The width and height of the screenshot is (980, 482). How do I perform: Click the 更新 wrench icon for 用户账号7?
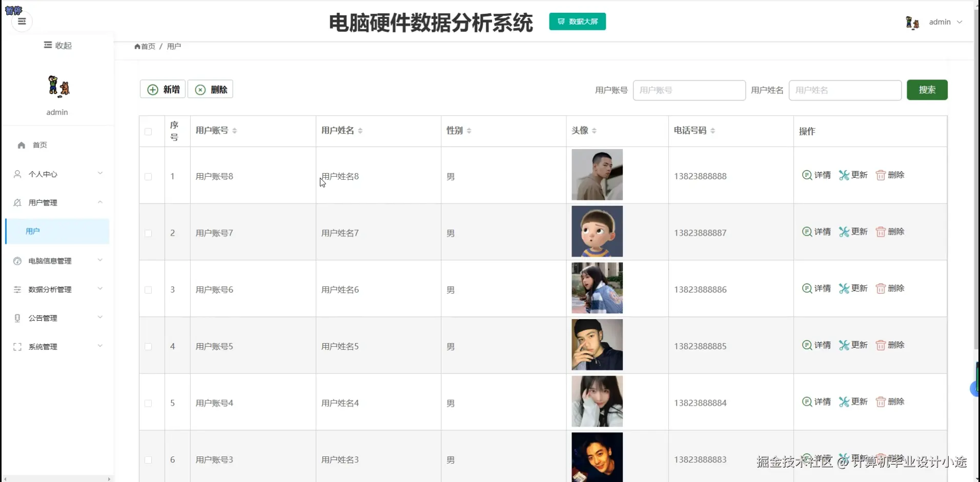(x=845, y=232)
